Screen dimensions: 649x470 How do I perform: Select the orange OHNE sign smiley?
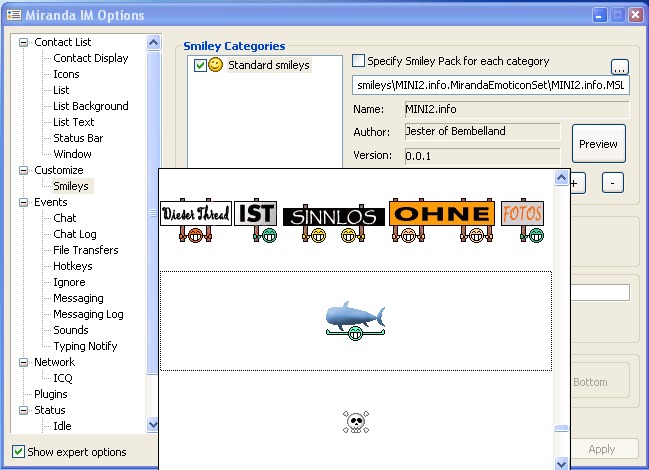click(x=442, y=222)
